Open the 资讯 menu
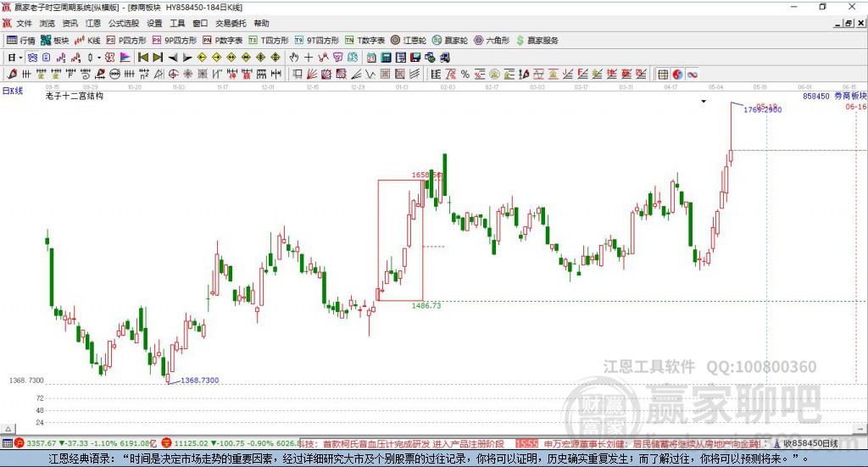 [70, 23]
